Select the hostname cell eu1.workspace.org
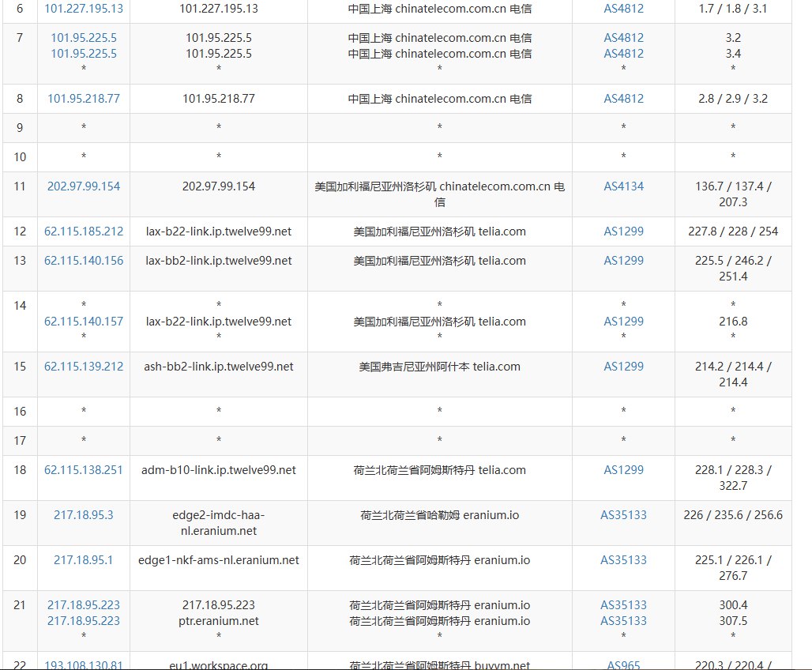This screenshot has height=670, width=812. [218, 664]
